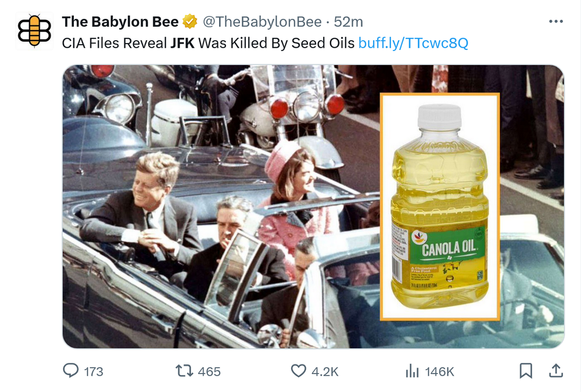Image resolution: width=581 pixels, height=392 pixels.
Task: Click the 465 reposts count
Action: click(x=209, y=372)
